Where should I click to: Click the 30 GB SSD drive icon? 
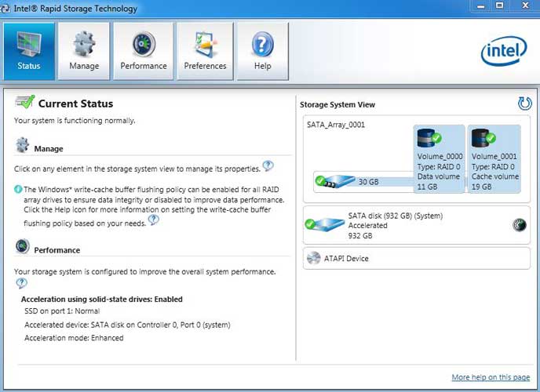(335, 181)
